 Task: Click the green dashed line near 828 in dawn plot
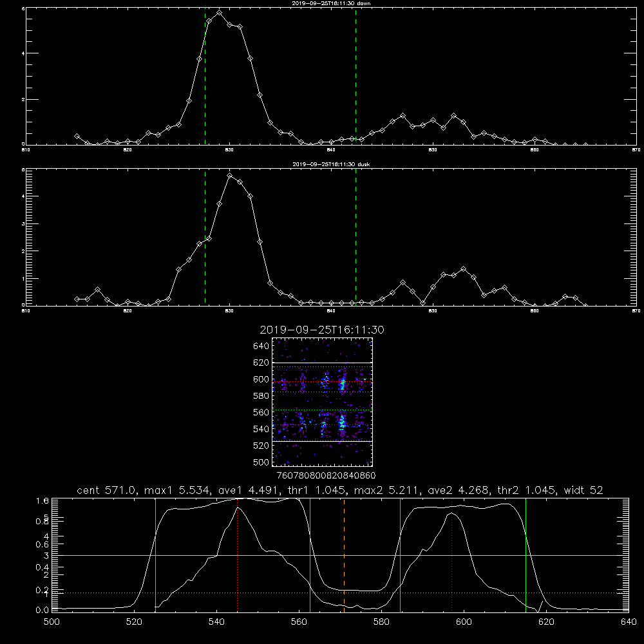click(205, 76)
